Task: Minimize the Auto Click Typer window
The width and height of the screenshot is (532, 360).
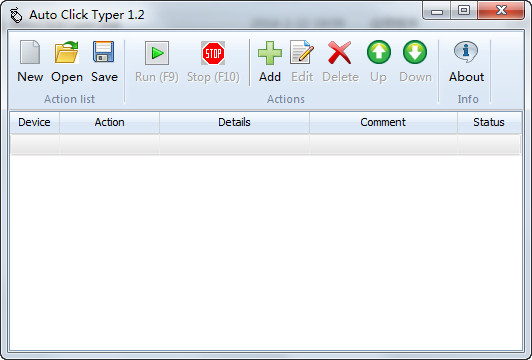Action: pyautogui.click(x=437, y=11)
